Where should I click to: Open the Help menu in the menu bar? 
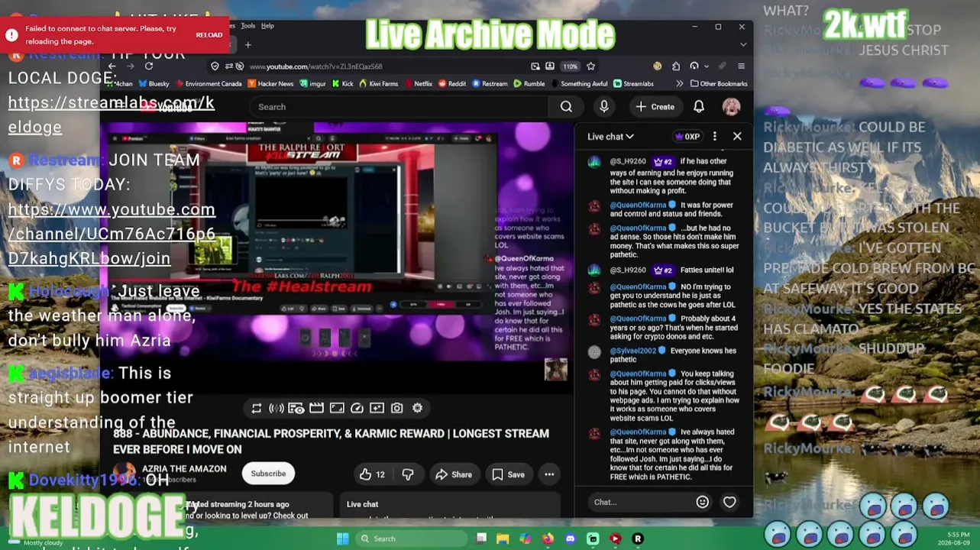[x=267, y=26]
